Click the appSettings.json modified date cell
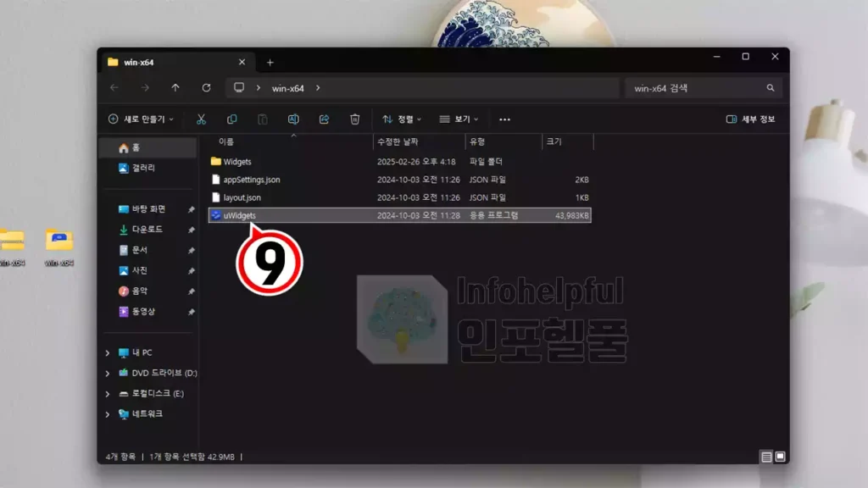The width and height of the screenshot is (868, 488). [419, 180]
